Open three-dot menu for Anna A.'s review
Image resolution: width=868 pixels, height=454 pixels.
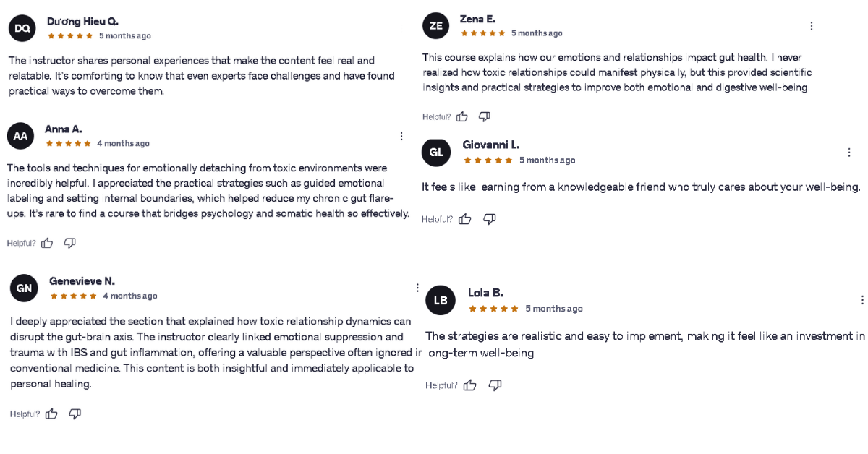pos(401,136)
